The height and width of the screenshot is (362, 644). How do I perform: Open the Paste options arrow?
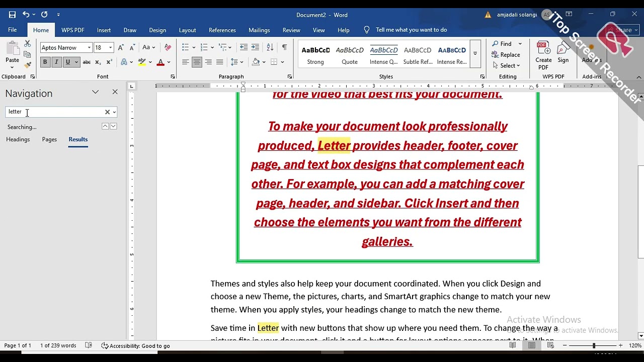pos(12,67)
